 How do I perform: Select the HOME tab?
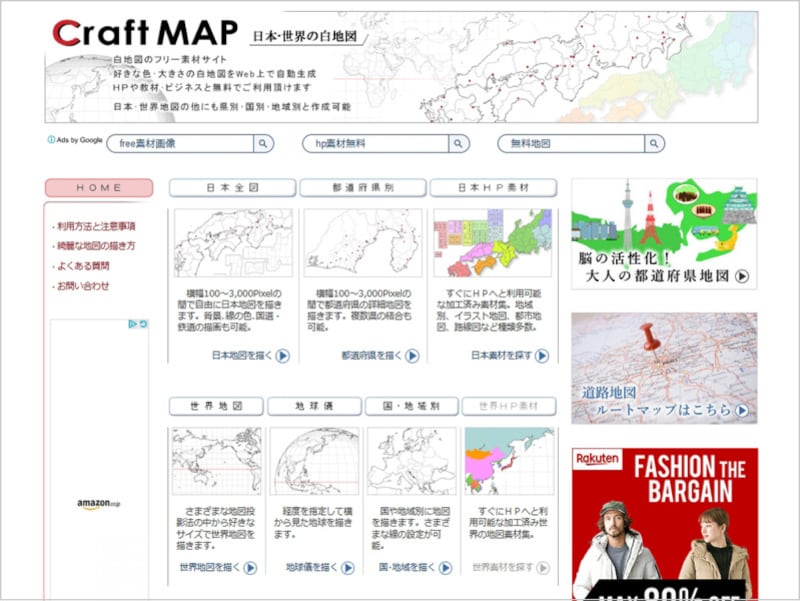coord(99,188)
